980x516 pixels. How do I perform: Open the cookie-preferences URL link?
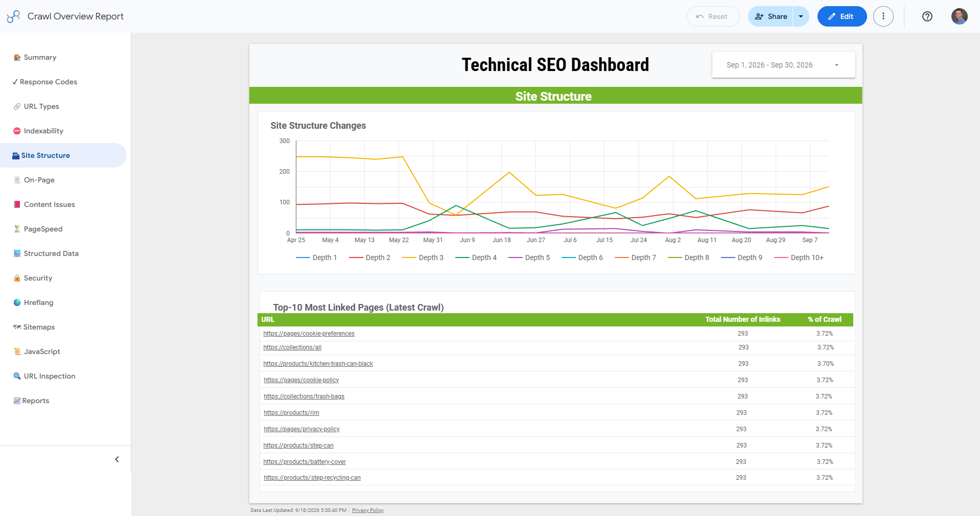(309, 334)
